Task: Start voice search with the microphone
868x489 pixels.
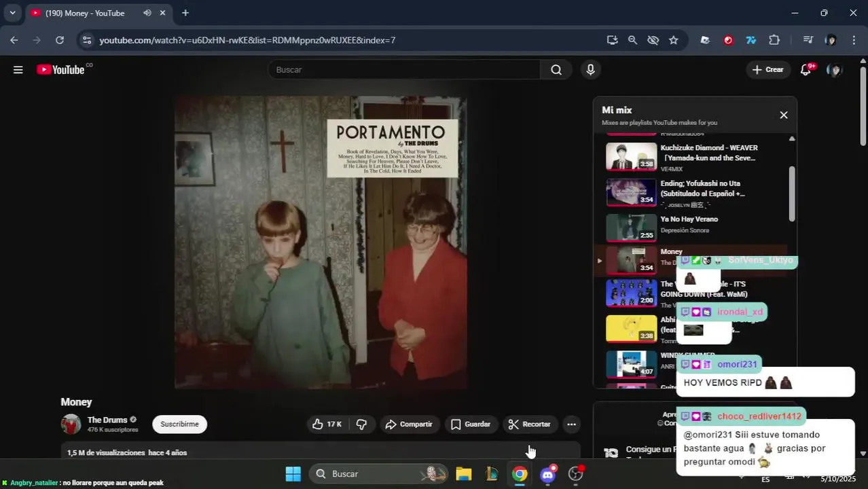Action: (x=590, y=69)
